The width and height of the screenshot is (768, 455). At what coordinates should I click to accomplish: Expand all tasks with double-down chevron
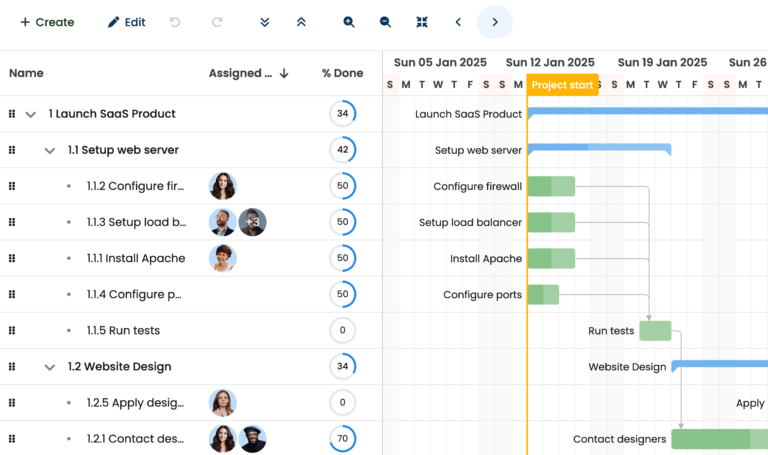264,22
